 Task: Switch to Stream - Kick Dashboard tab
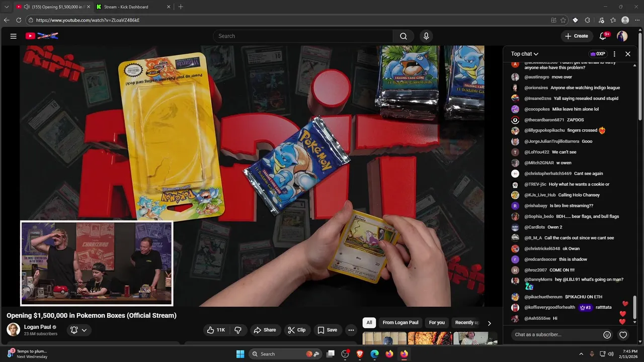133,7
